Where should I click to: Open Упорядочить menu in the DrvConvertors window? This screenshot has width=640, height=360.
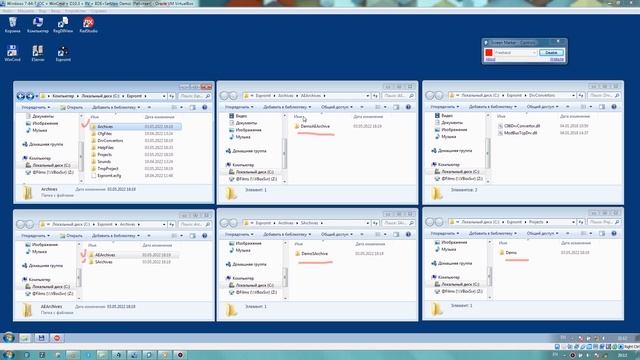tap(446, 107)
